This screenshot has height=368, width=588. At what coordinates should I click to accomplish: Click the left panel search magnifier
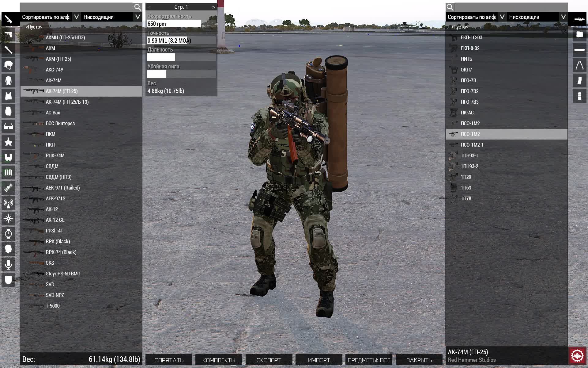pyautogui.click(x=138, y=7)
